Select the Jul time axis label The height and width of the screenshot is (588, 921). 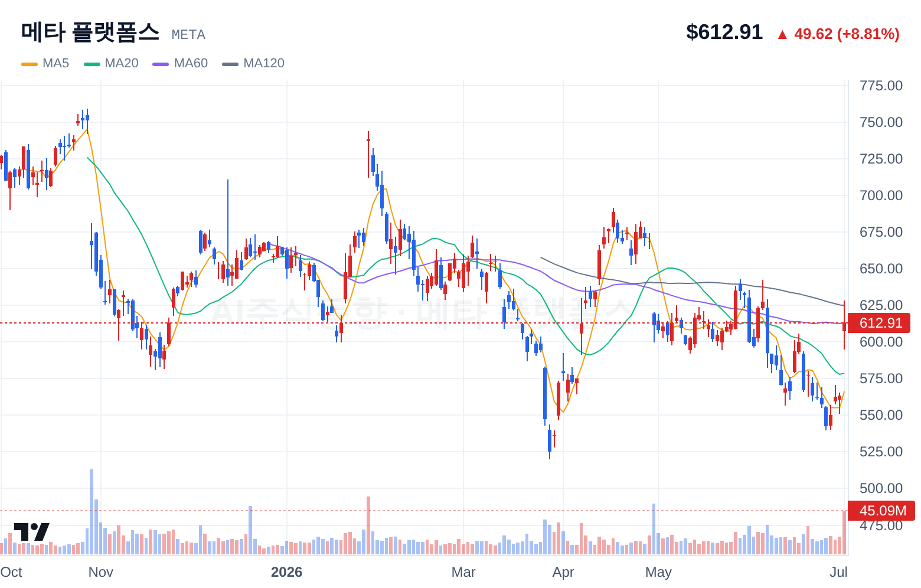pos(838,572)
